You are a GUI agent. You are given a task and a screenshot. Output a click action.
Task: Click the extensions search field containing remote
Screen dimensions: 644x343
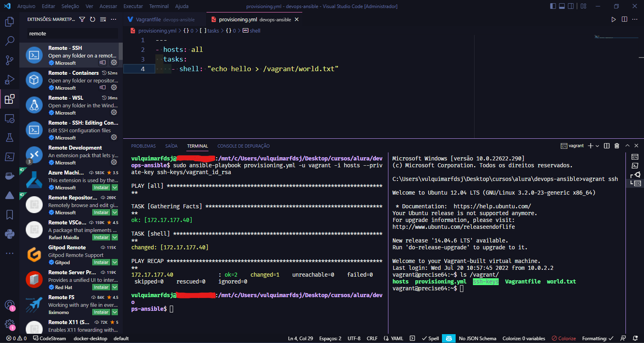point(72,33)
